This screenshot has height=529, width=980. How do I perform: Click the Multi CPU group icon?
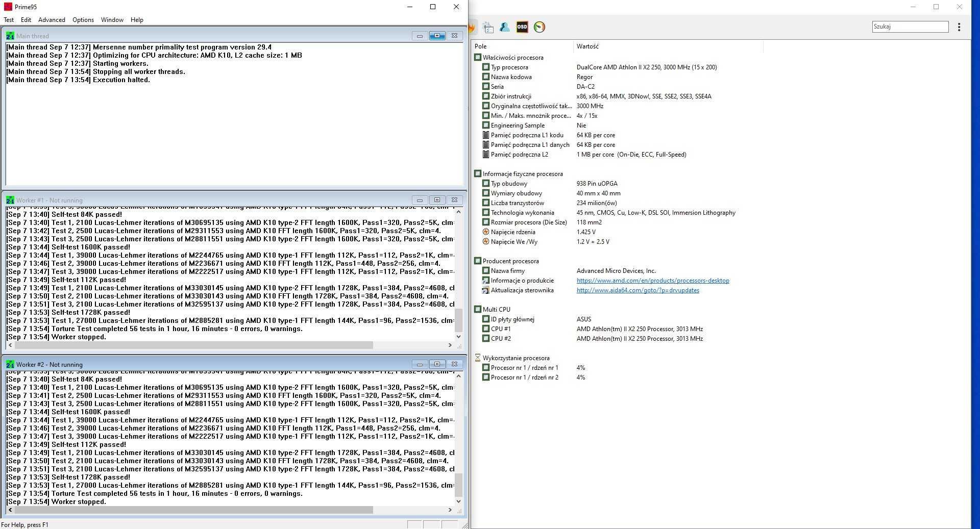point(478,309)
